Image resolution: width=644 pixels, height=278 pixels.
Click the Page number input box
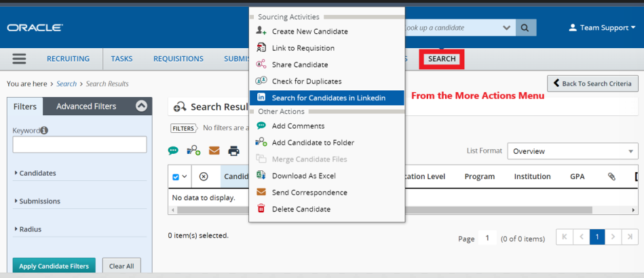[487, 238]
